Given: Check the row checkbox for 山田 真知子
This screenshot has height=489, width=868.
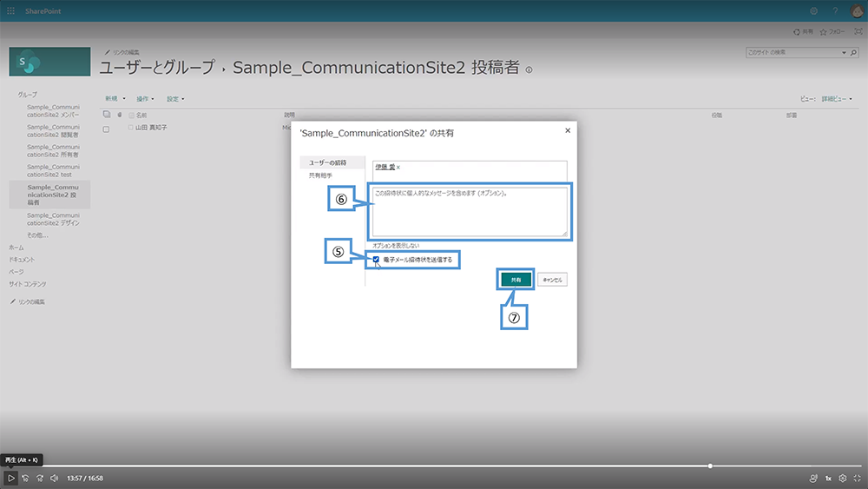Looking at the screenshot, I should coord(106,129).
